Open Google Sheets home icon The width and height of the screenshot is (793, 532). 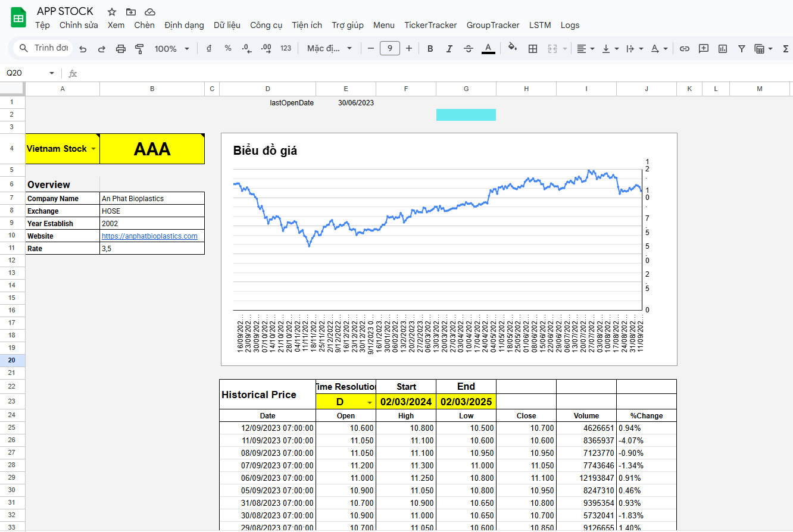coord(18,17)
